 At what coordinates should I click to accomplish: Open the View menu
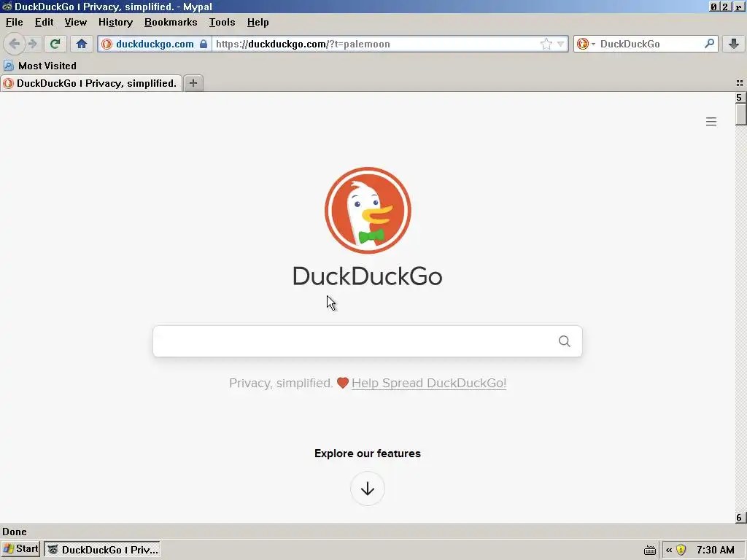75,23
